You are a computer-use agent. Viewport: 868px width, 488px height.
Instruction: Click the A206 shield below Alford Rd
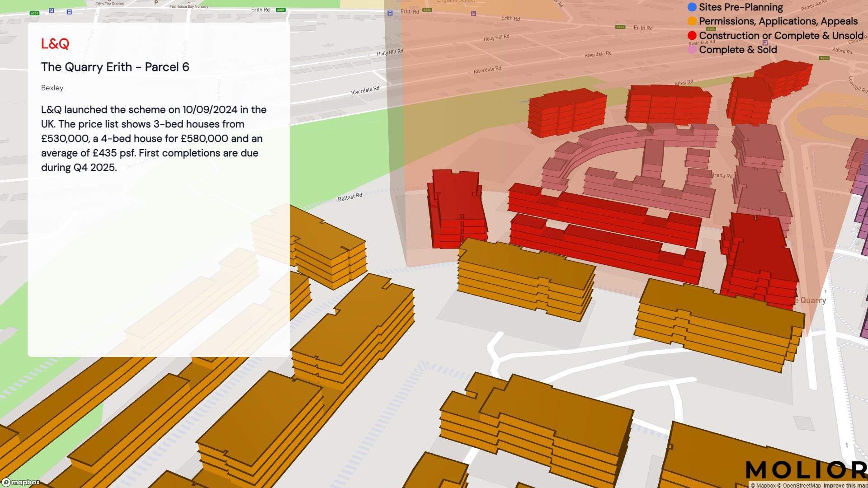(x=824, y=58)
